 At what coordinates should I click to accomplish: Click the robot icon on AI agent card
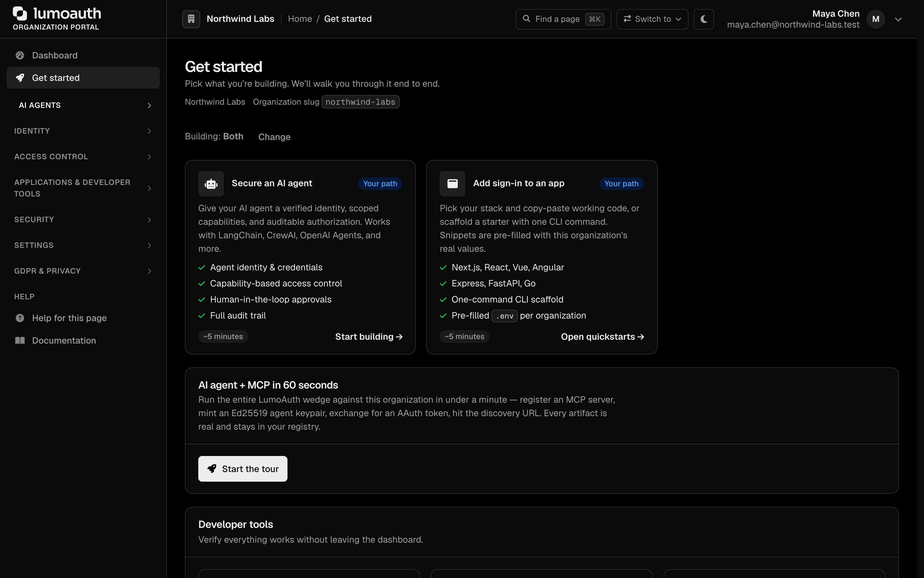coord(211,183)
